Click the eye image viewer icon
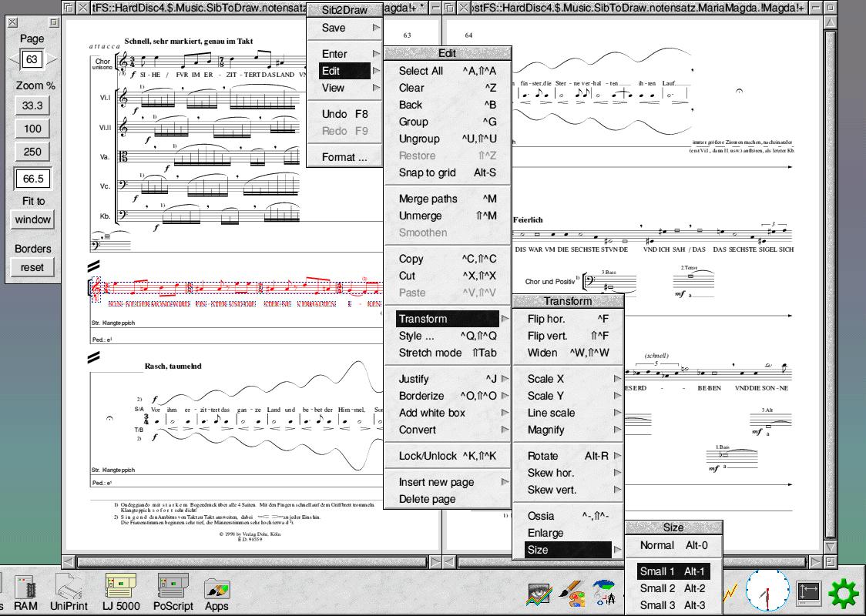 point(539,594)
